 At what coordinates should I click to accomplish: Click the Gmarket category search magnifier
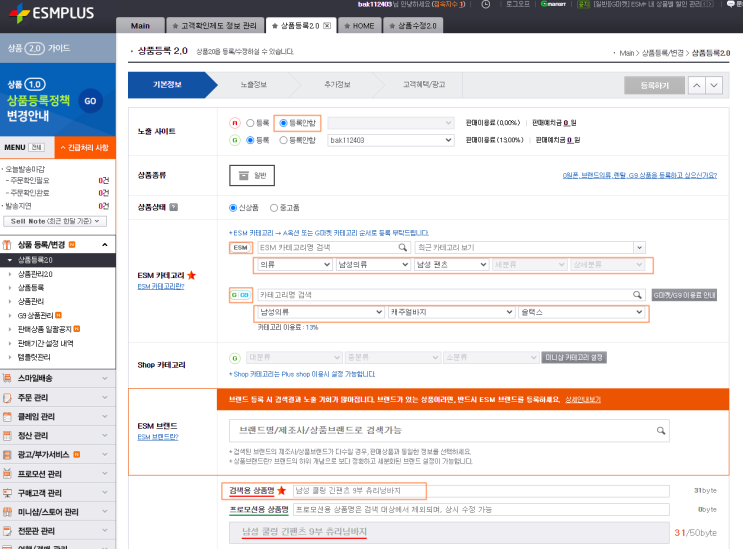tap(637, 295)
